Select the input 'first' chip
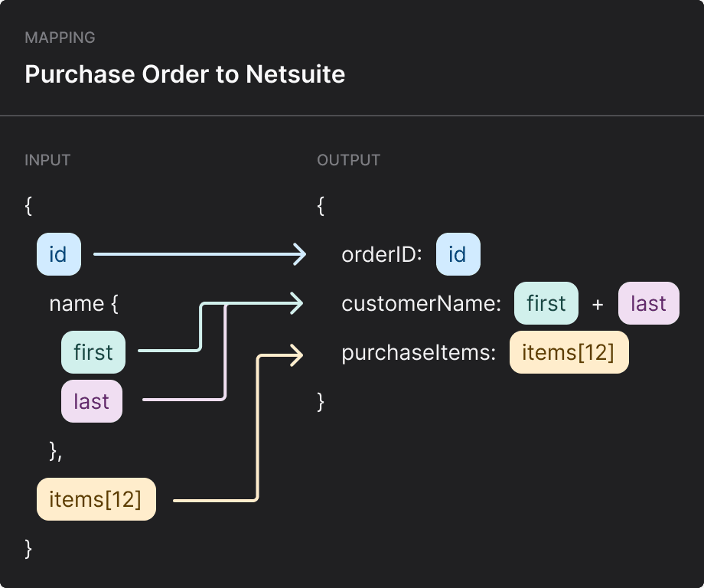The image size is (704, 588). click(93, 352)
